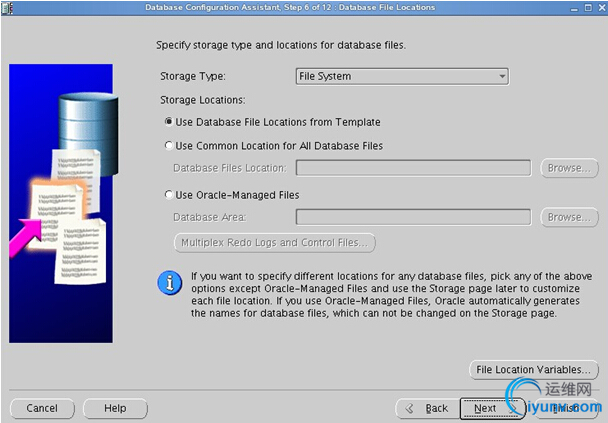Click the blue information icon

(x=170, y=283)
